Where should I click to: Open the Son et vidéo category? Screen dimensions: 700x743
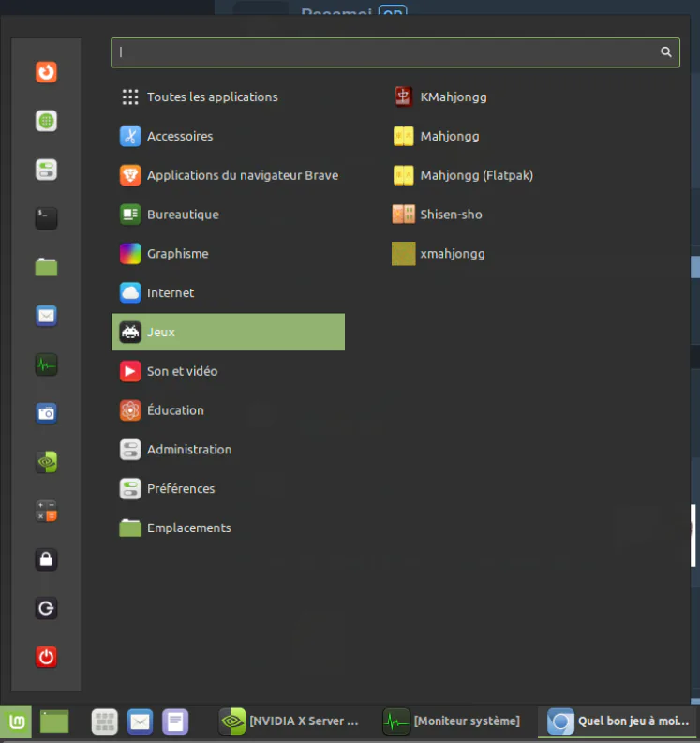tap(228, 371)
